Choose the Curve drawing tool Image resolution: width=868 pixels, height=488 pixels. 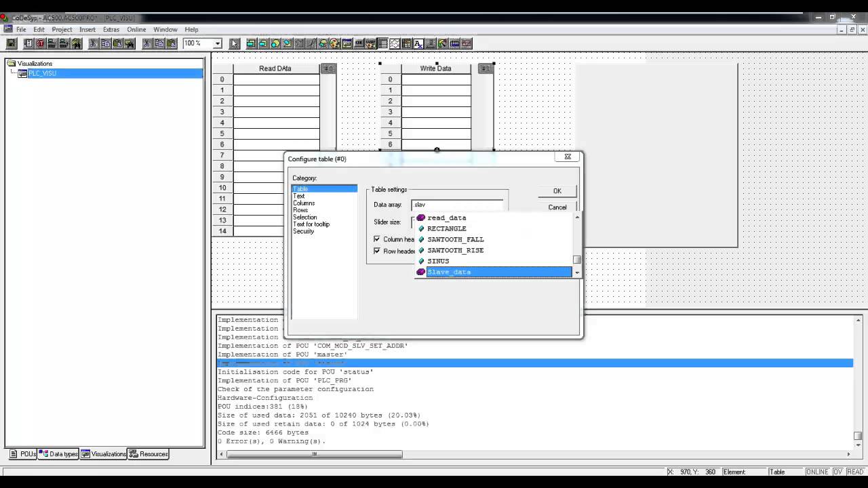coord(312,43)
